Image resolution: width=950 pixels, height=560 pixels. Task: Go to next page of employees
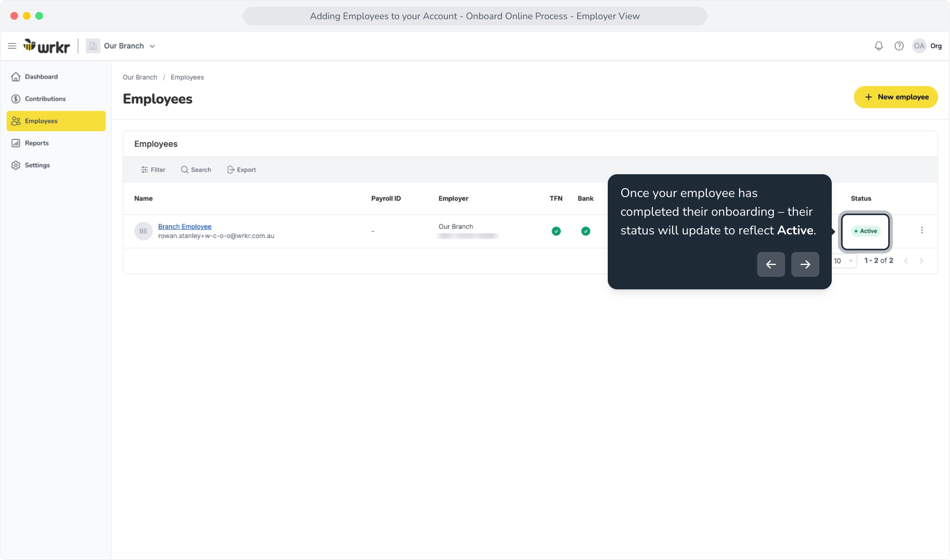tap(921, 261)
